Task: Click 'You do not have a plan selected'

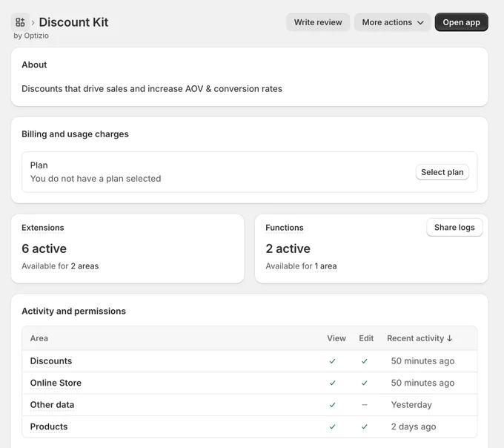Action: point(96,179)
